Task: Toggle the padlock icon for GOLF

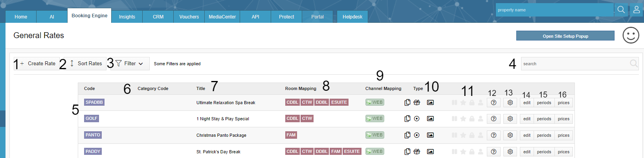Action: pos(472,119)
